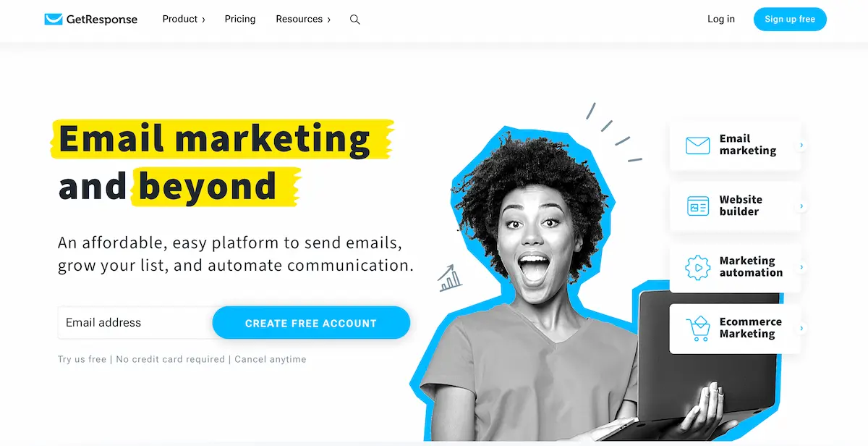
Task: Focus the Email address input field
Action: [x=135, y=323]
